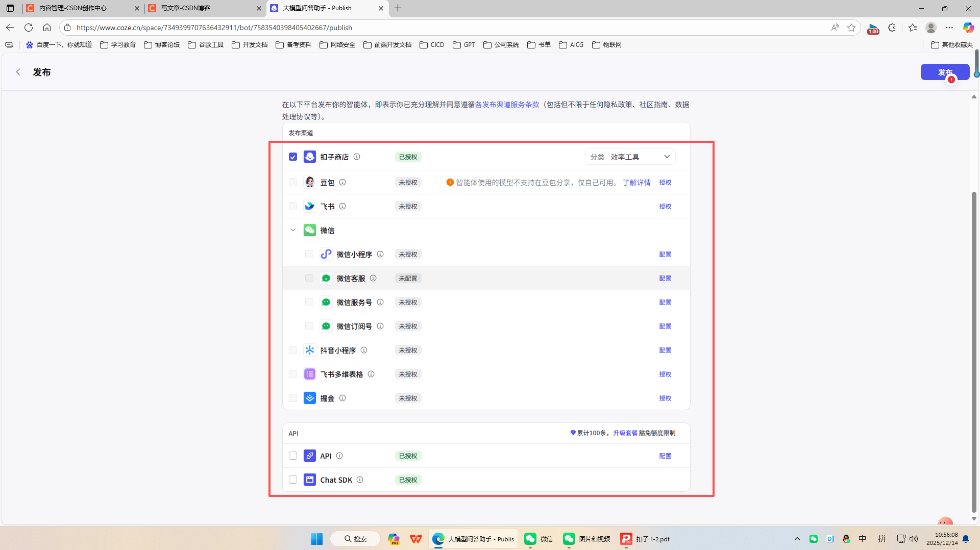Image resolution: width=980 pixels, height=550 pixels.
Task: Collapse the 微信 channel group
Action: click(293, 230)
